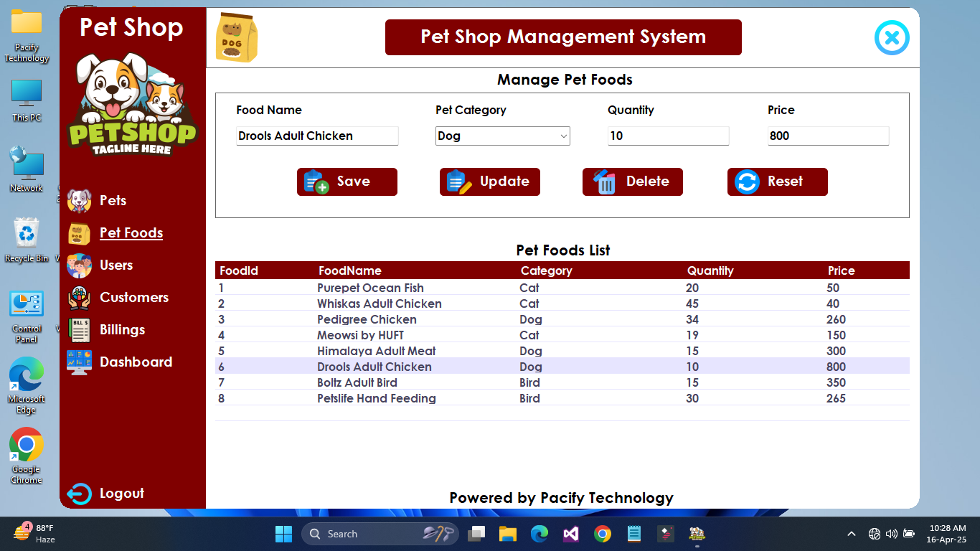Select the This PC desktop icon
The image size is (980, 551).
(x=27, y=100)
